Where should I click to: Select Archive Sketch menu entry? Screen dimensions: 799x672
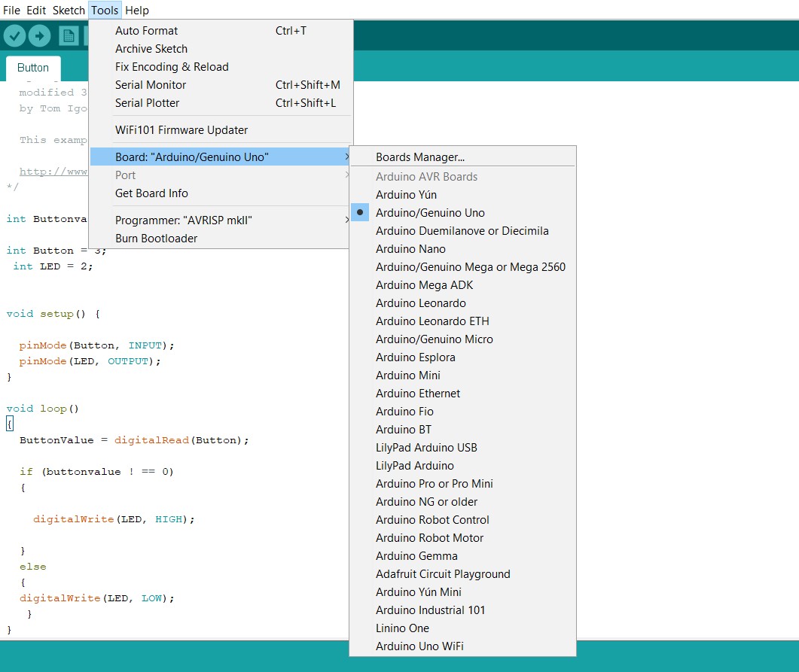pyautogui.click(x=220, y=49)
